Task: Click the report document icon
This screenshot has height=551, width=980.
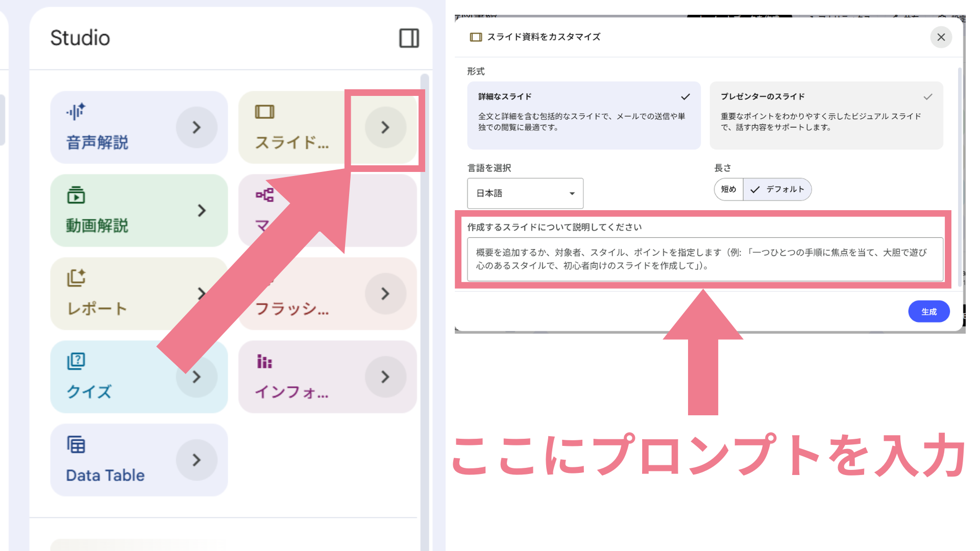Action: coord(76,278)
